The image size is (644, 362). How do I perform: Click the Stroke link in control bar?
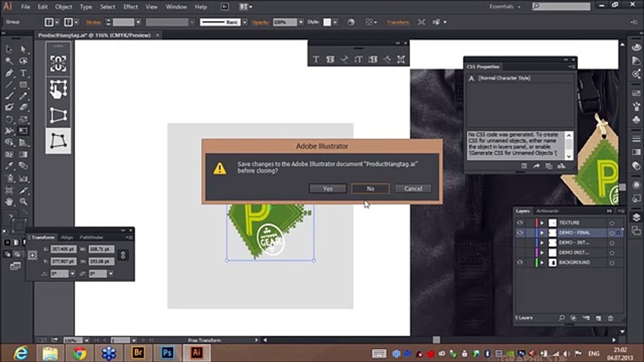pyautogui.click(x=93, y=22)
